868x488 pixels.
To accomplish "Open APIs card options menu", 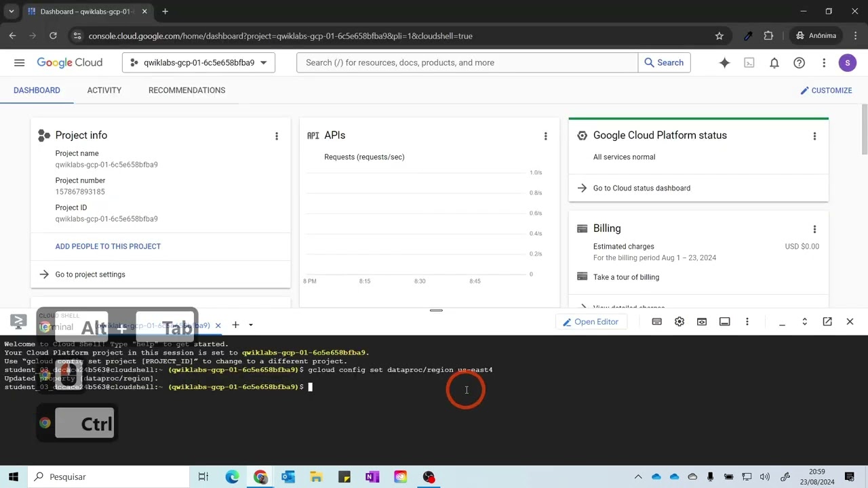I will click(545, 136).
